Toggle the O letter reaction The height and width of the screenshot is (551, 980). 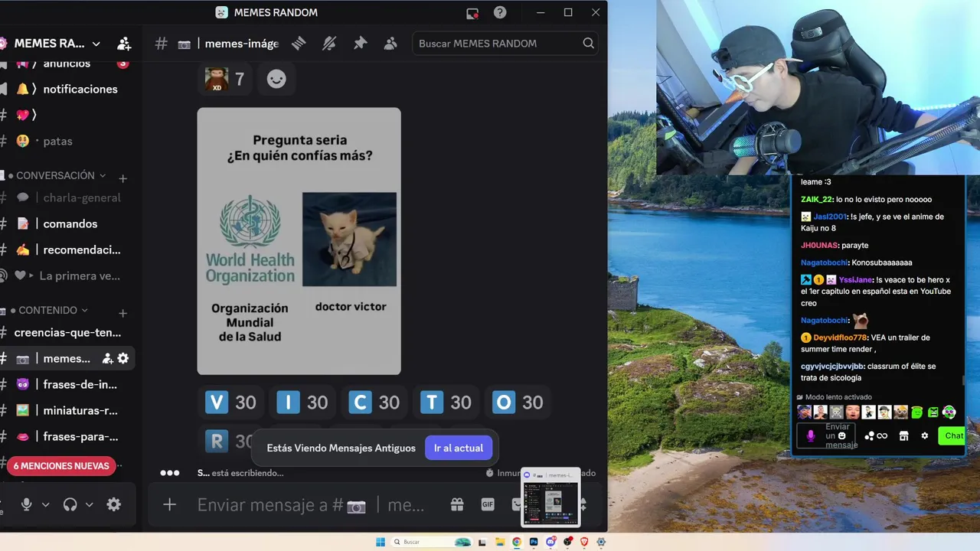point(518,402)
